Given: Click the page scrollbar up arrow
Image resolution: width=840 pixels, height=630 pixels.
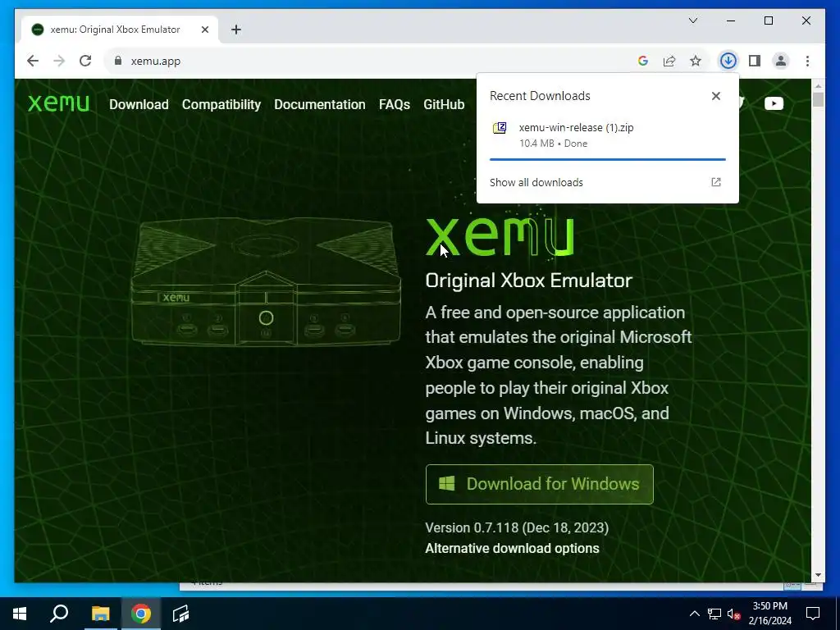Looking at the screenshot, I should [818, 85].
